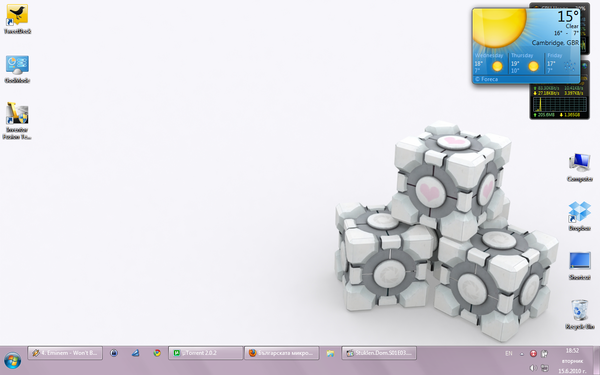Click the © Foreca link in weather gadget
This screenshot has height=375, width=600.
[x=486, y=79]
